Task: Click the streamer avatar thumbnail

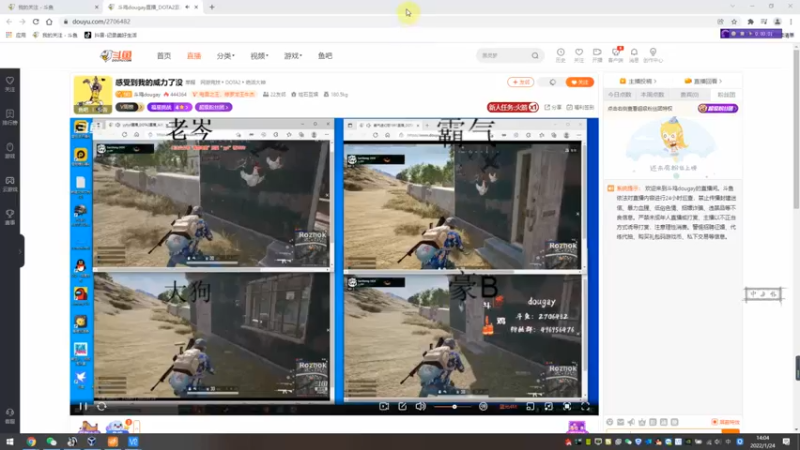Action: [x=93, y=94]
